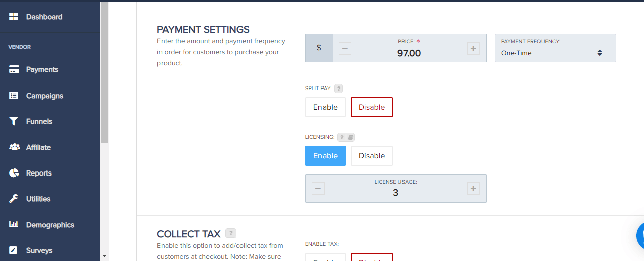Click the sidebar scroll down arrow
The width and height of the screenshot is (644, 261).
[x=104, y=256]
